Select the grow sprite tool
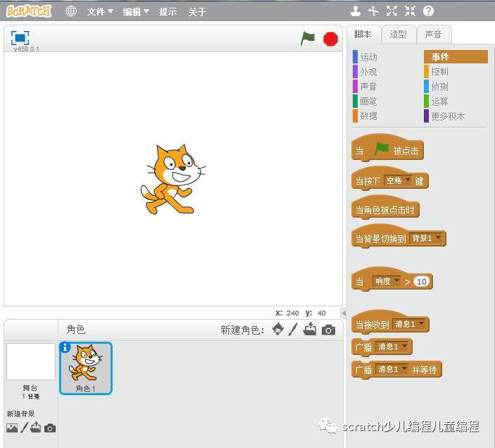 [391, 11]
